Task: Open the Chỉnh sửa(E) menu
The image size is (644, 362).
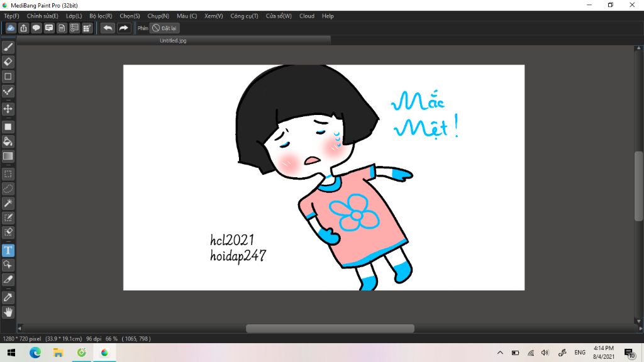Action: [42, 16]
